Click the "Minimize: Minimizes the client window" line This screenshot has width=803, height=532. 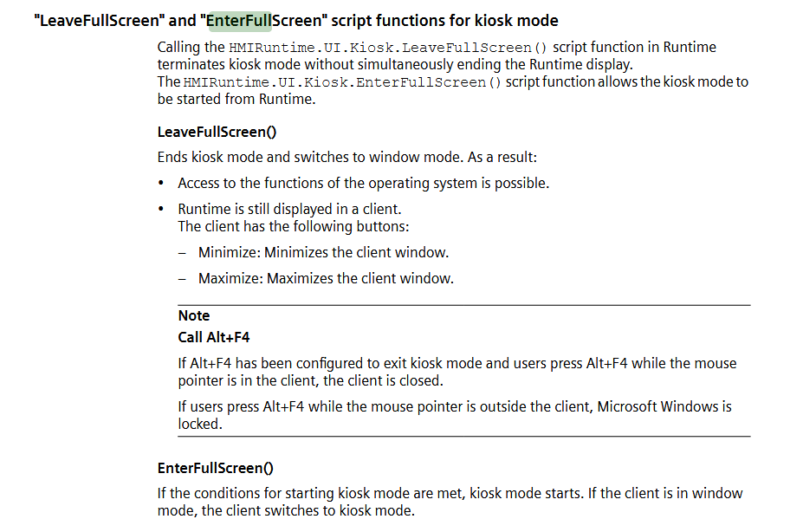click(x=323, y=253)
